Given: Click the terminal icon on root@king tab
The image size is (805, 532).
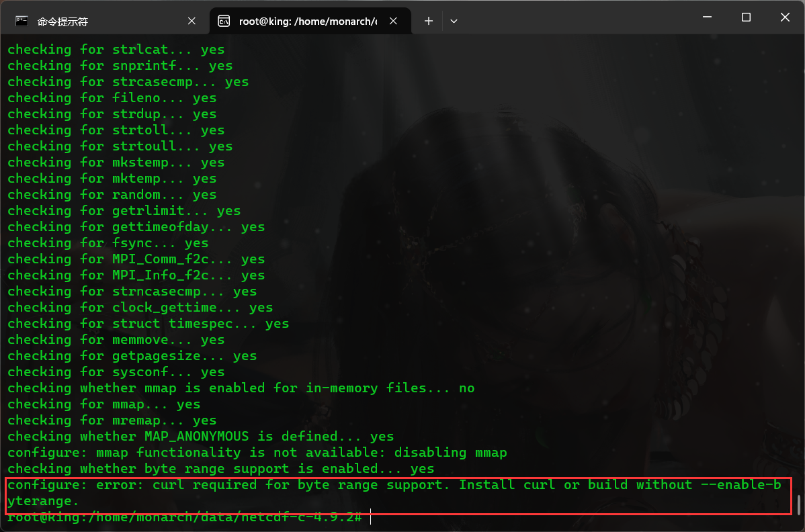Looking at the screenshot, I should click(224, 21).
